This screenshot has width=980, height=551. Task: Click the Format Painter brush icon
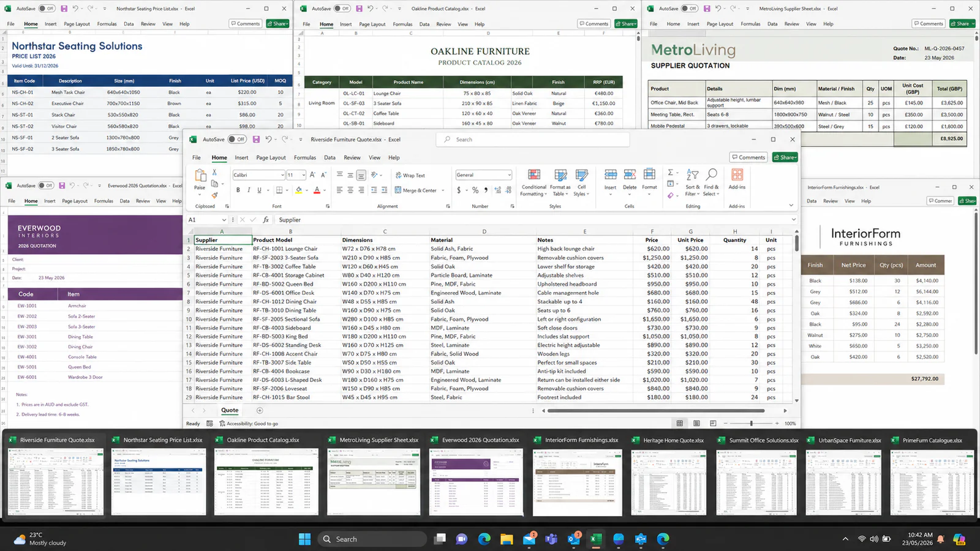point(214,195)
